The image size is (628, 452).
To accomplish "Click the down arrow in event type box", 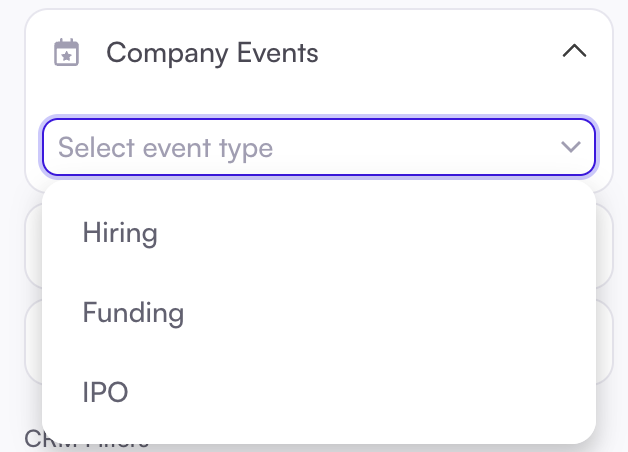I will (571, 148).
